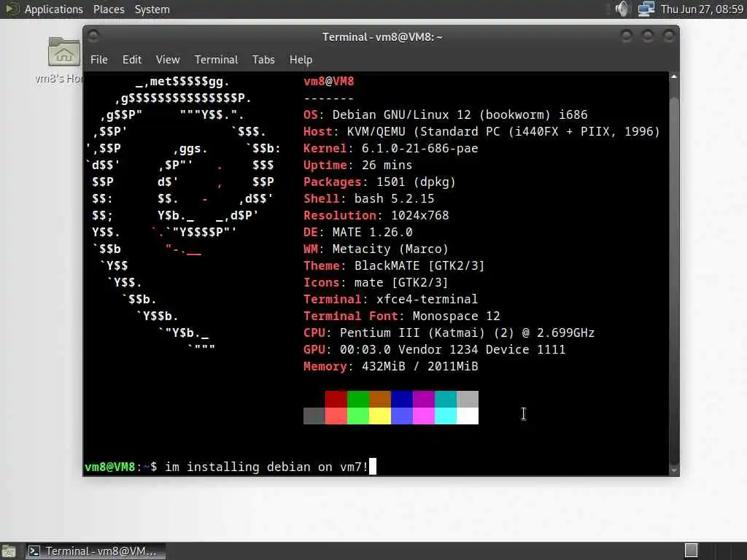The image size is (747, 560).
Task: Click the date and time clock
Action: point(702,9)
